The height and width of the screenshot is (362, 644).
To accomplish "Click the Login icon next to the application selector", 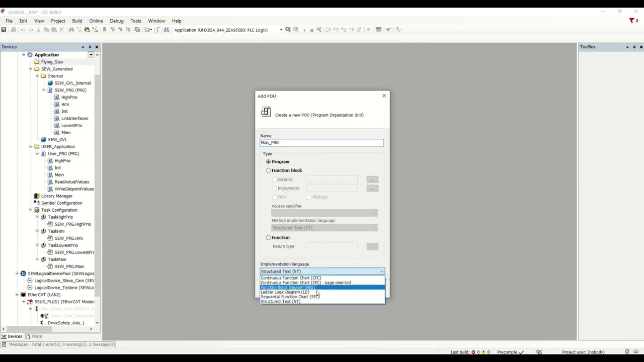I will pyautogui.click(x=288, y=30).
